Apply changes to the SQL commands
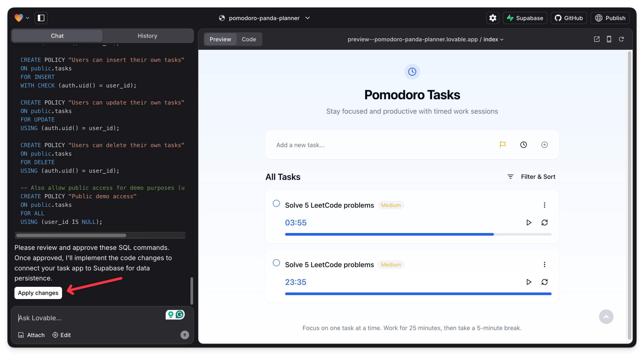Viewport: 644px width, 355px height. (38, 293)
